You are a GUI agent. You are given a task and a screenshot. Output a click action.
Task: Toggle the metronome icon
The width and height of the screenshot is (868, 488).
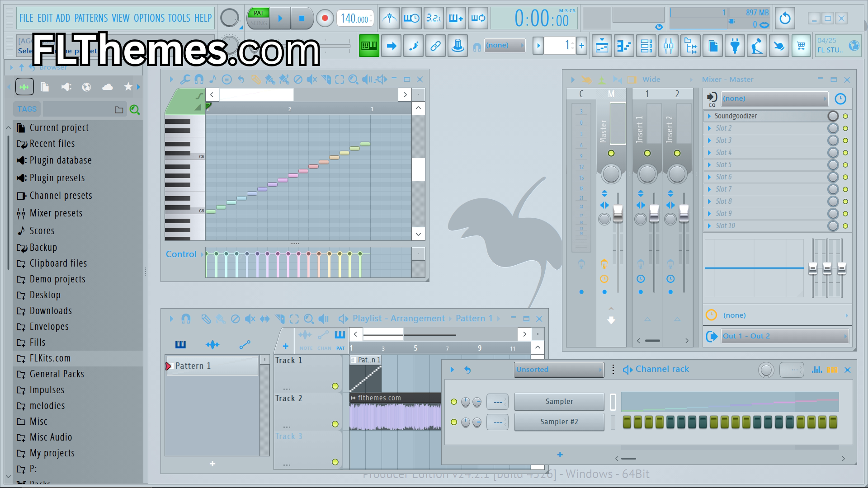[x=389, y=18]
